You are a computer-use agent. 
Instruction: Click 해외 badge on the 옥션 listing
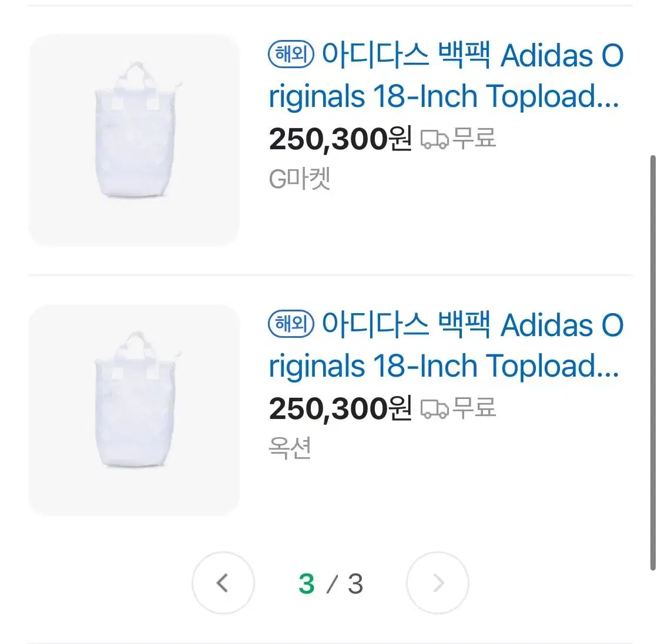291,324
